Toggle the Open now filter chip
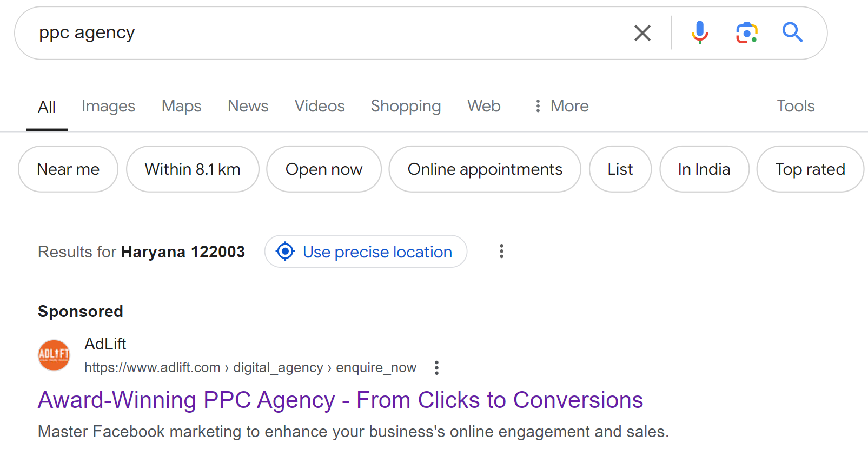 (x=323, y=169)
